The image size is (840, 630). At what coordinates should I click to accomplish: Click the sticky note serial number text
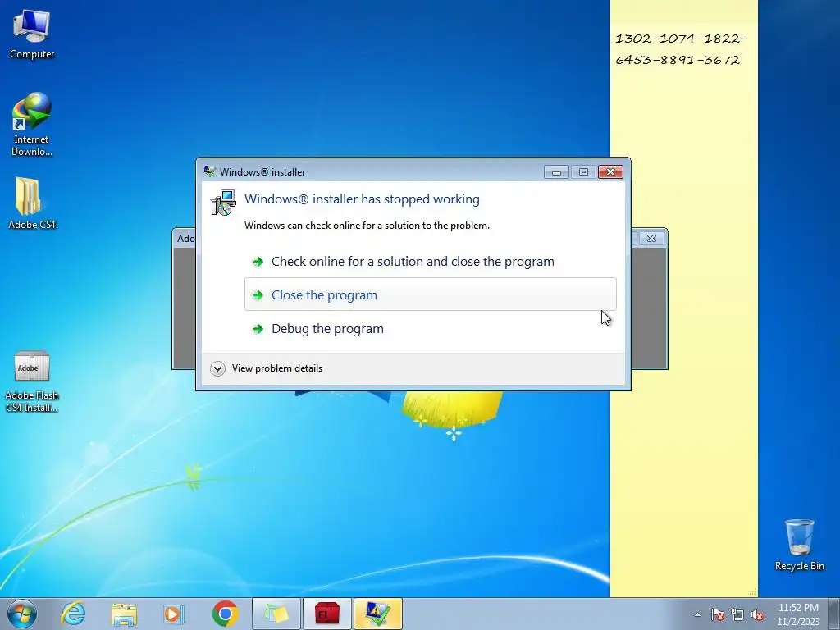[681, 49]
